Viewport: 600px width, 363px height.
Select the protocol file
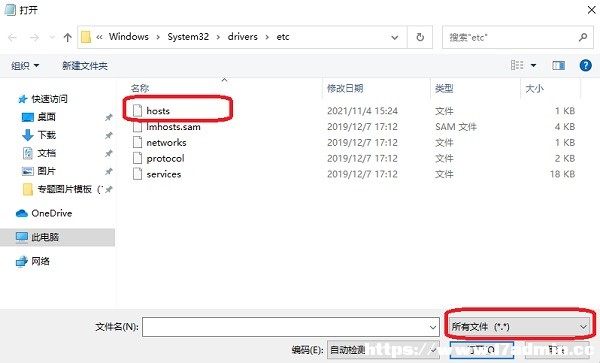pos(165,158)
